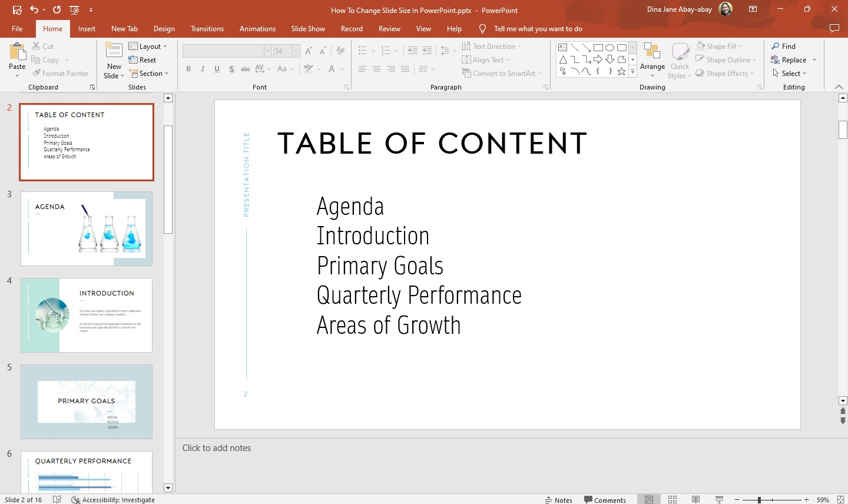Switch to the Insert tab
Viewport: 848px width, 504px height.
point(87,28)
